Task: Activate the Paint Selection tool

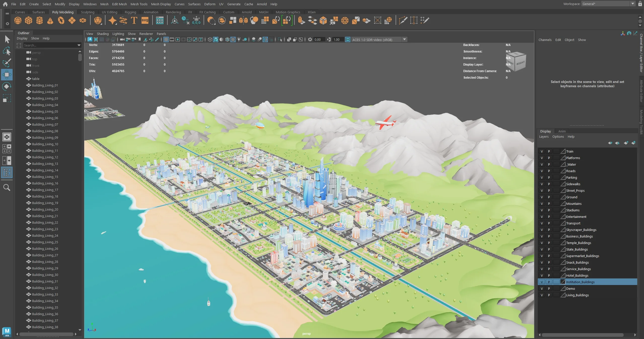Action: tap(7, 63)
